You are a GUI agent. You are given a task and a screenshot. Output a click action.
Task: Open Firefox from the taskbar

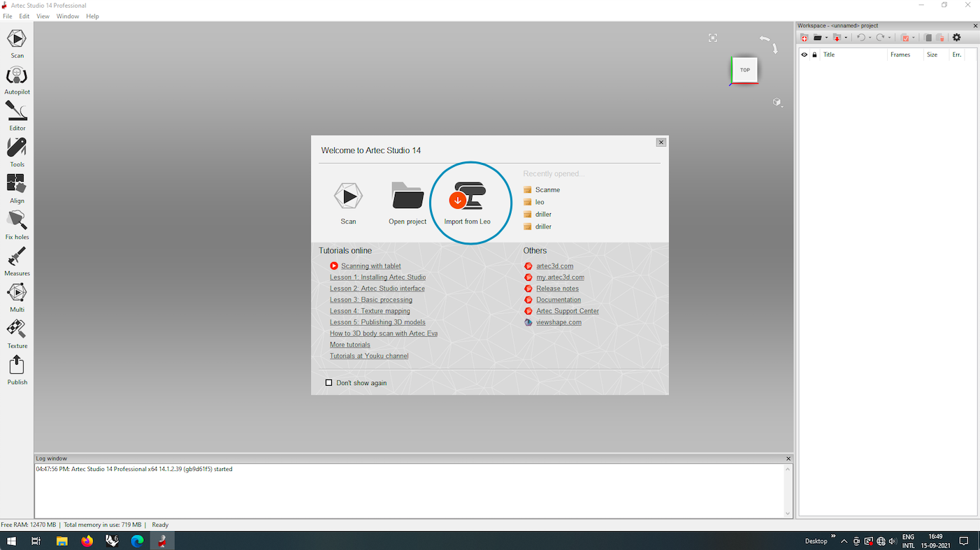(x=87, y=541)
